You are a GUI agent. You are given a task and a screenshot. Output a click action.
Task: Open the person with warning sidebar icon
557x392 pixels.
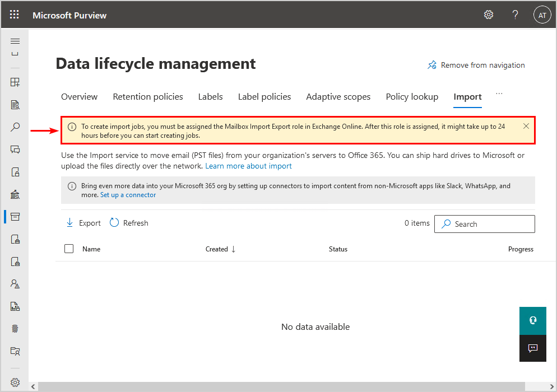[x=15, y=284]
